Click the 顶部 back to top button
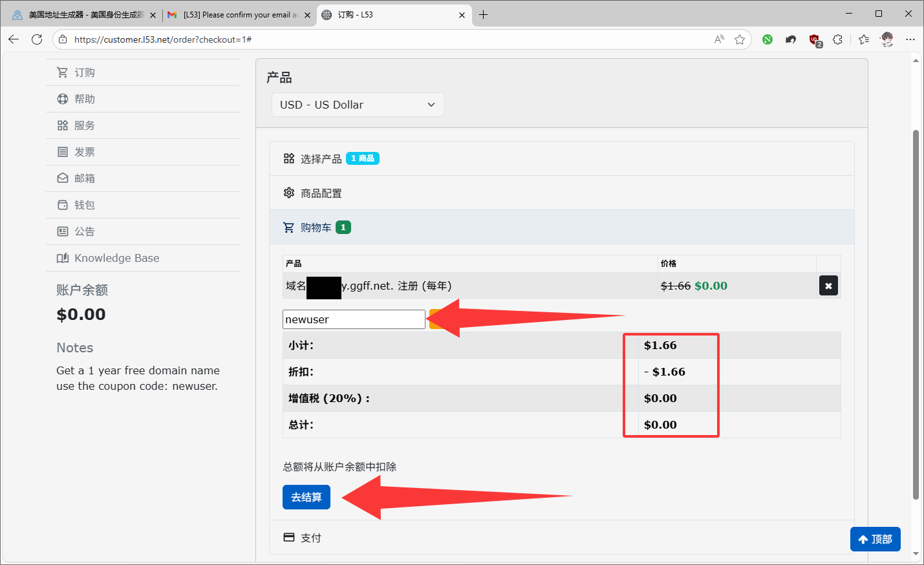This screenshot has width=924, height=565. point(875,539)
